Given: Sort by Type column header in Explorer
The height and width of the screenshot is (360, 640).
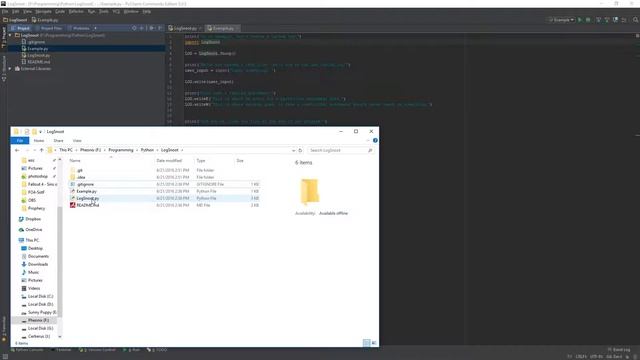Looking at the screenshot, I should [x=201, y=160].
